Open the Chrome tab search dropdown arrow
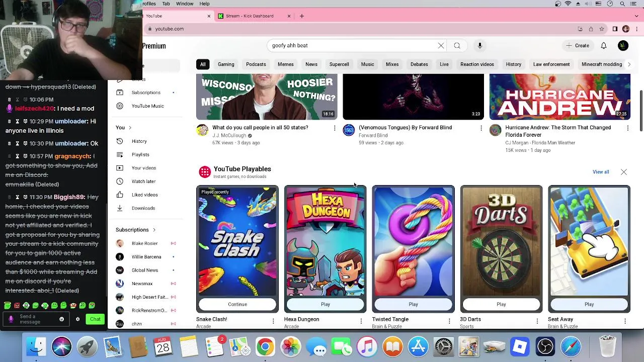 click(636, 16)
